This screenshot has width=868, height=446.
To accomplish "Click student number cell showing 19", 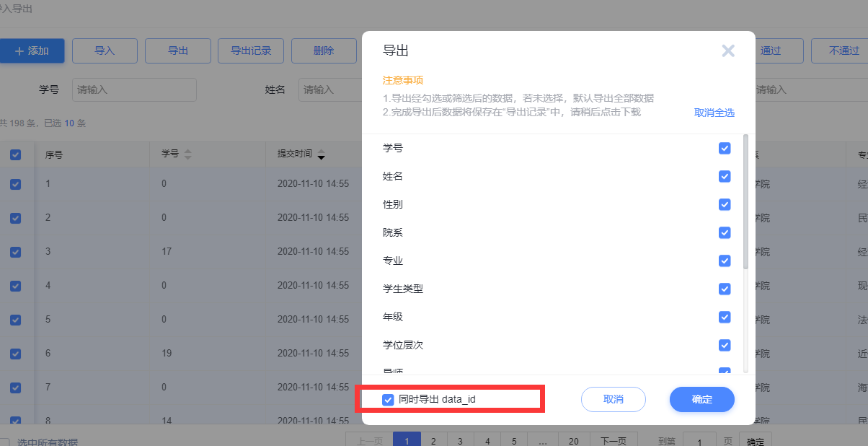I will tap(167, 354).
